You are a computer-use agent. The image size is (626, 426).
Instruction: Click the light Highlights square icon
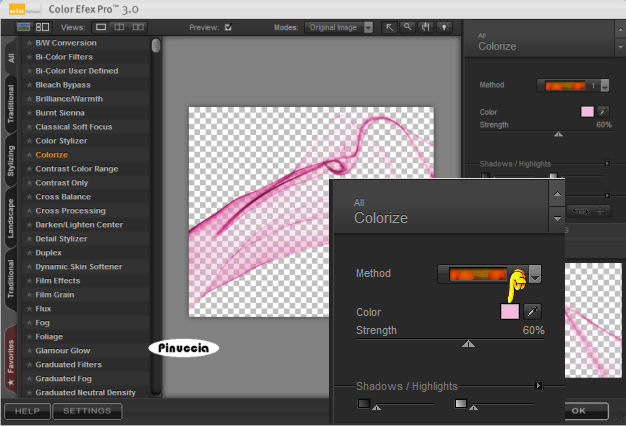pyautogui.click(x=461, y=403)
